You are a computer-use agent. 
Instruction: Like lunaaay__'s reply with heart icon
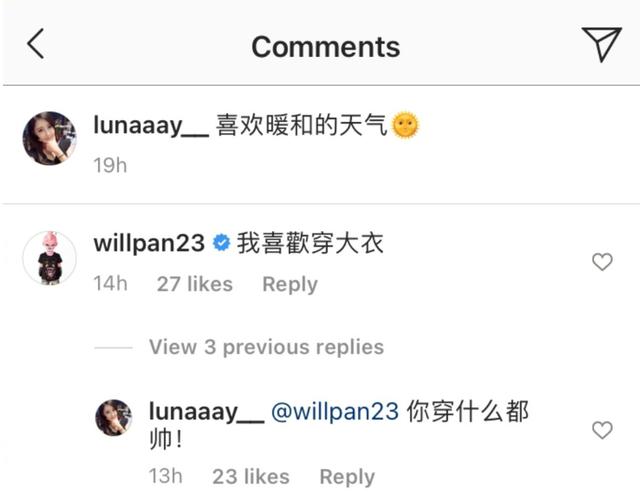point(602,430)
